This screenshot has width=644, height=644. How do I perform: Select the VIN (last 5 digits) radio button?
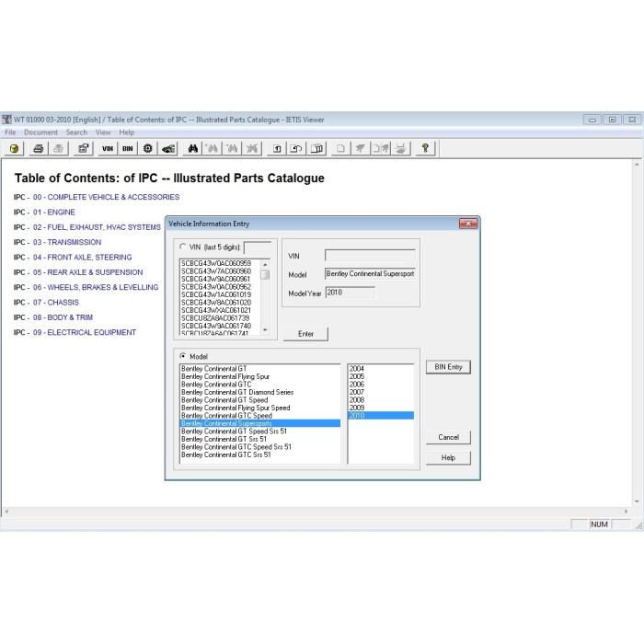(x=183, y=247)
